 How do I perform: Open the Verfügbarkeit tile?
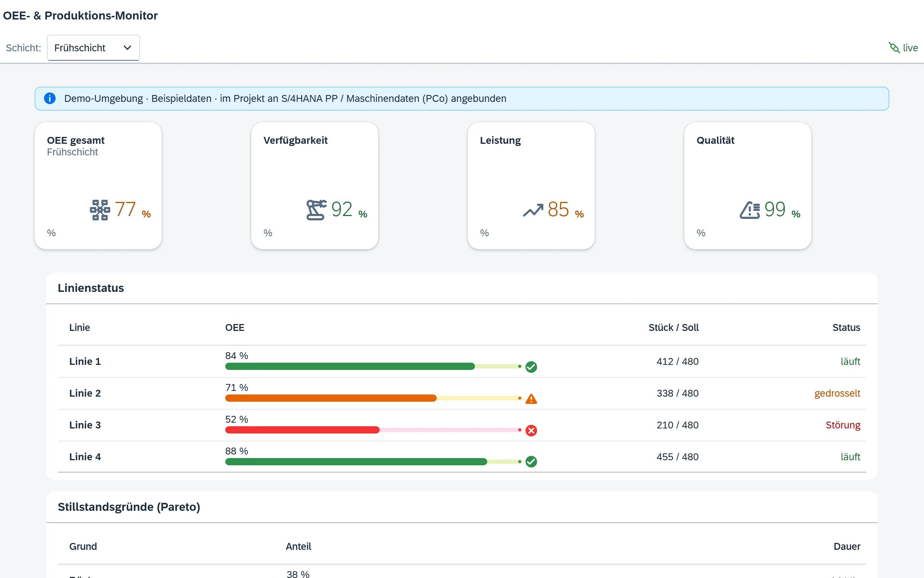tap(315, 186)
